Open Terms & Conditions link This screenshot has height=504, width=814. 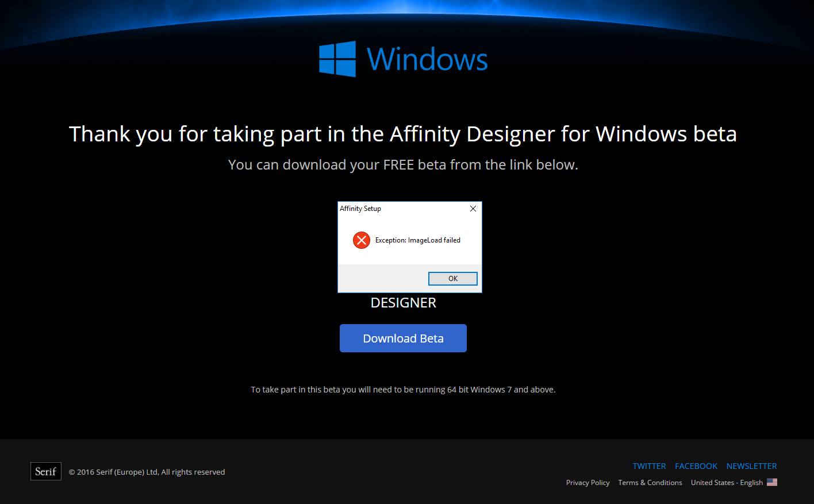pyautogui.click(x=650, y=483)
